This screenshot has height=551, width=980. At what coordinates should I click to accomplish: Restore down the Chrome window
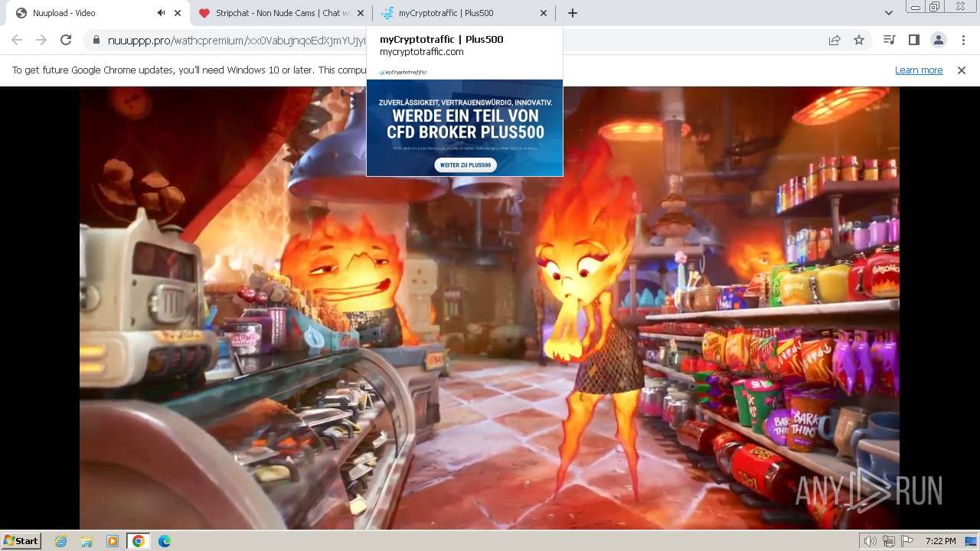coord(935,7)
